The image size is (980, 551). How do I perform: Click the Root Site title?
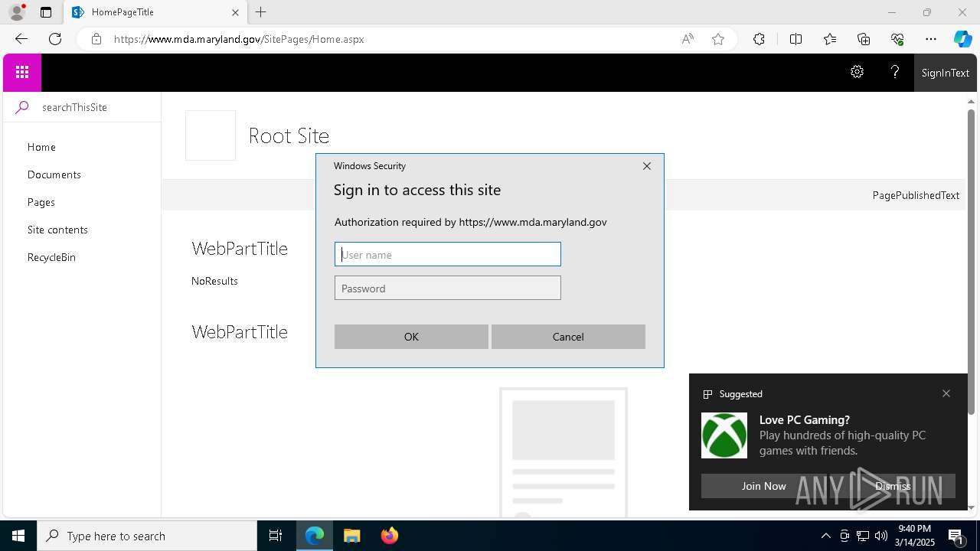click(x=289, y=135)
